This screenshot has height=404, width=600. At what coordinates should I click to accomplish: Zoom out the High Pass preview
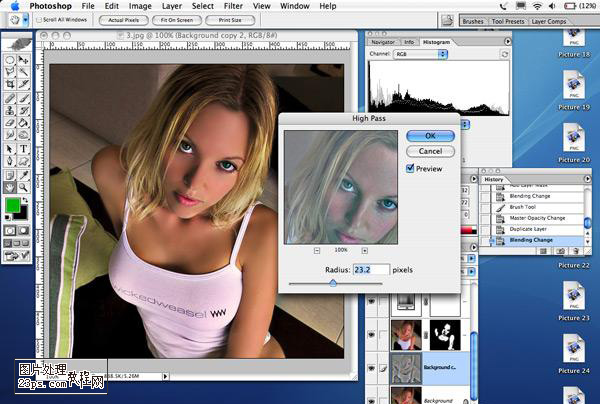point(317,251)
